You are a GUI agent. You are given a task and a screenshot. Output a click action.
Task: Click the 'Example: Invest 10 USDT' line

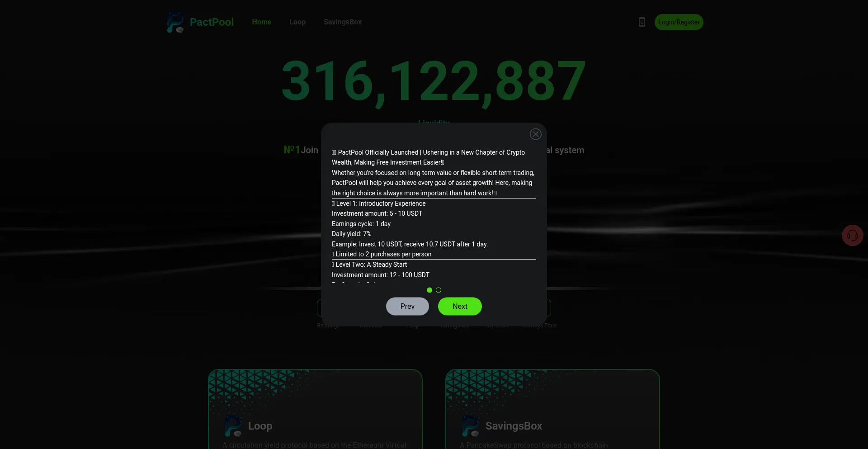[x=410, y=244]
